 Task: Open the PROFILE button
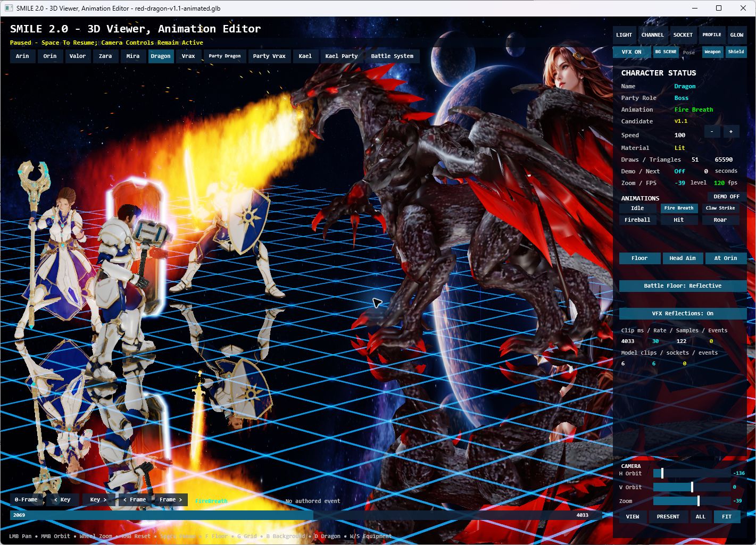[x=712, y=35]
